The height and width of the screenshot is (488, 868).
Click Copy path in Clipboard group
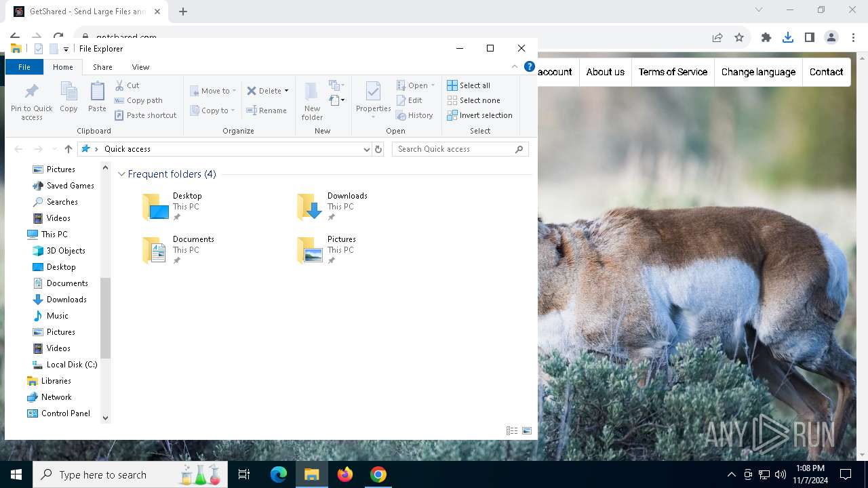tap(138, 100)
